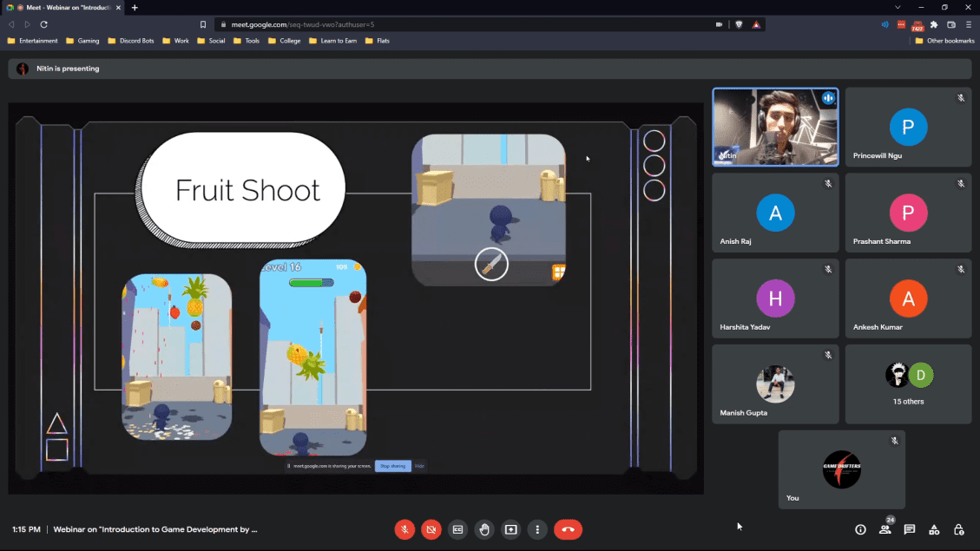Select Princewill Ngu participant tile
The image size is (980, 551).
click(x=908, y=127)
